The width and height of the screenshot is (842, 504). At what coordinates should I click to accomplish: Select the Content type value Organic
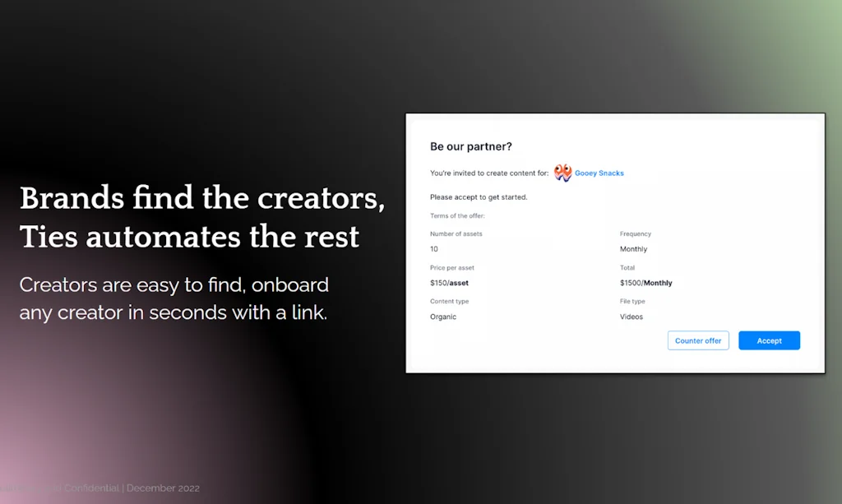click(443, 316)
